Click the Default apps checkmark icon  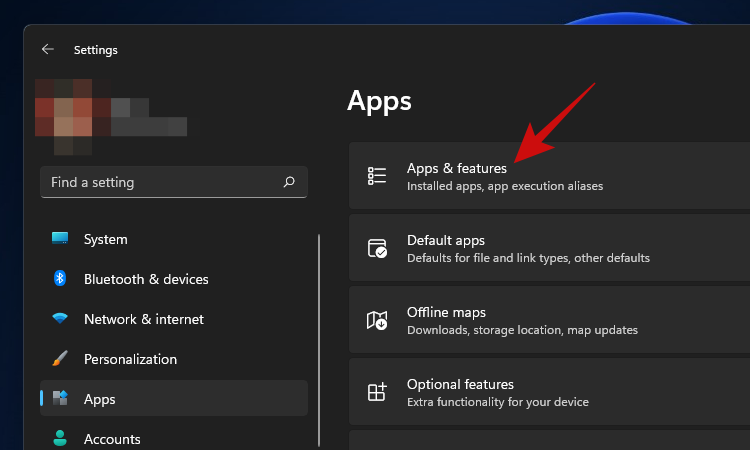pos(377,249)
